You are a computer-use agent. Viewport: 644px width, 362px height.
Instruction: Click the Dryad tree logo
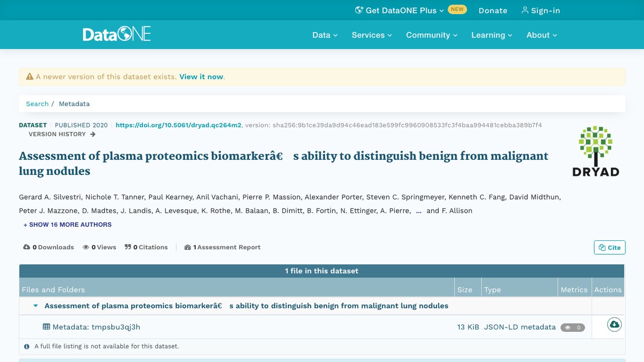click(596, 151)
